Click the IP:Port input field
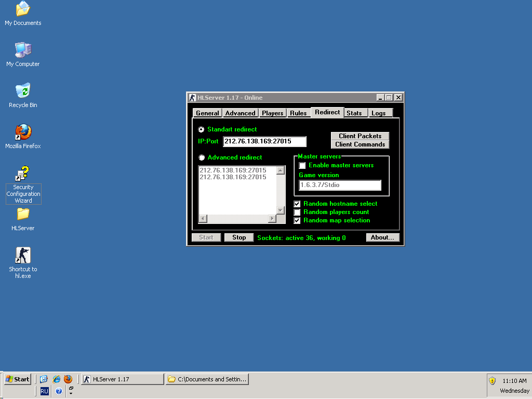Screen dimensions: 532x399 264,141
